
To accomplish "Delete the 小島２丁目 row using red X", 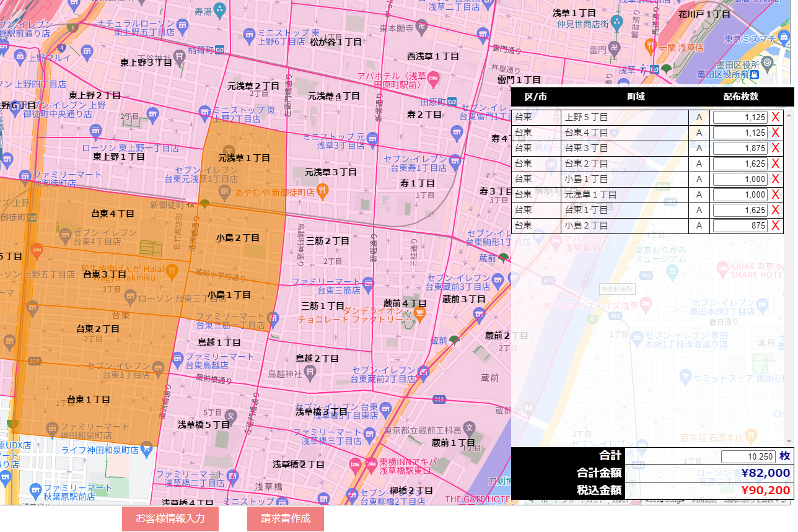I will (x=775, y=225).
